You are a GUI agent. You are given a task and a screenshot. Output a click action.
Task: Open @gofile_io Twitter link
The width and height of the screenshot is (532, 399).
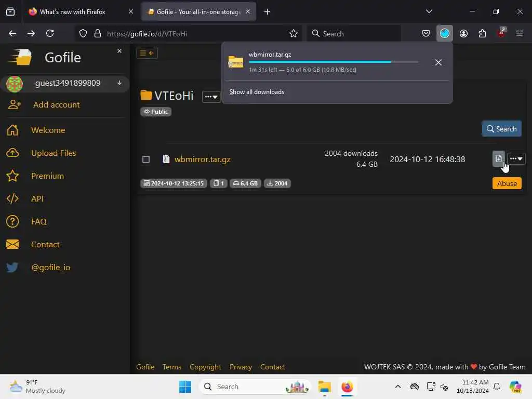[x=50, y=268]
